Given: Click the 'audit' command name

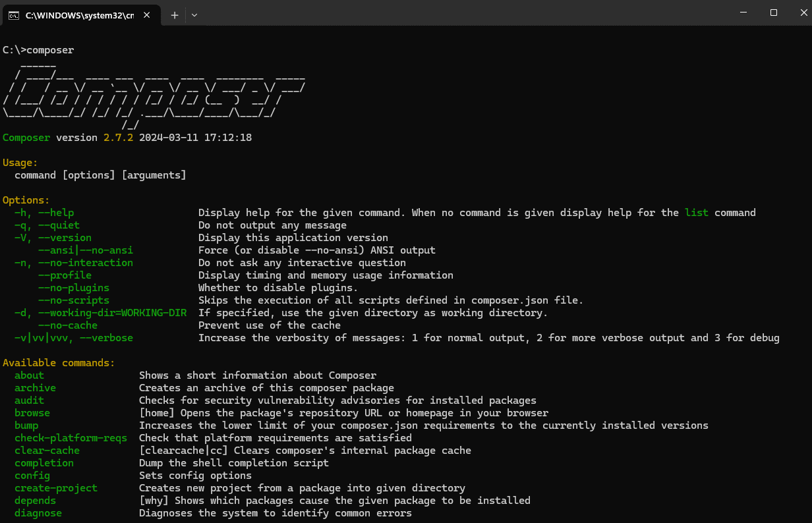Looking at the screenshot, I should pos(29,400).
